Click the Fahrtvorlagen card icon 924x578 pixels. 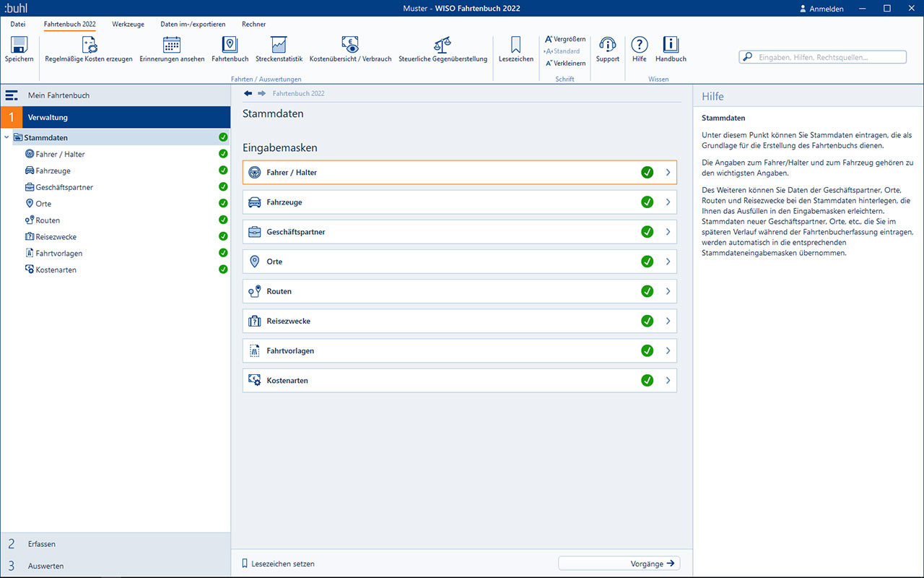tap(254, 350)
